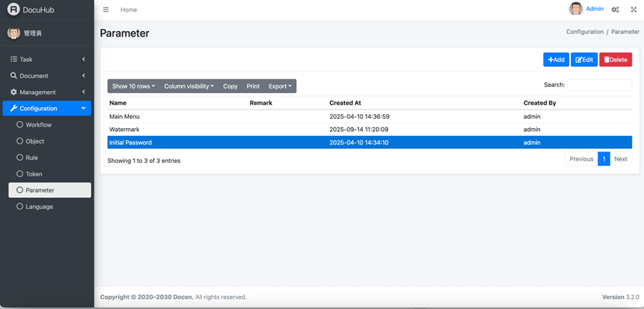Image resolution: width=644 pixels, height=309 pixels.
Task: Open the Show 10 rows dropdown
Action: (x=134, y=86)
